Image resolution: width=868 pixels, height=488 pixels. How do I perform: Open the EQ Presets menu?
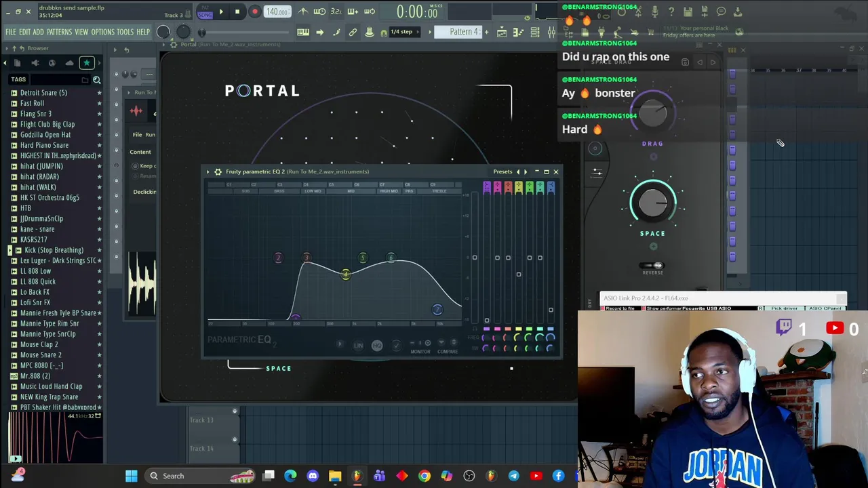click(502, 171)
